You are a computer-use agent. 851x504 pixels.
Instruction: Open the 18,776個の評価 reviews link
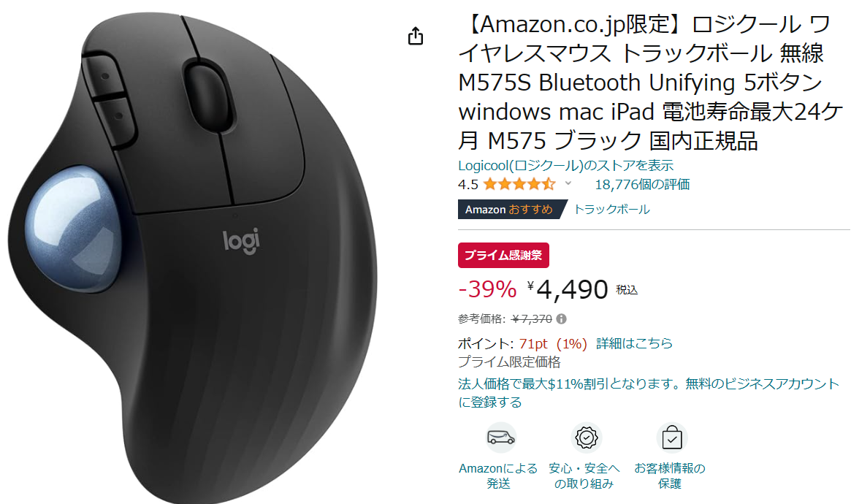click(x=642, y=185)
